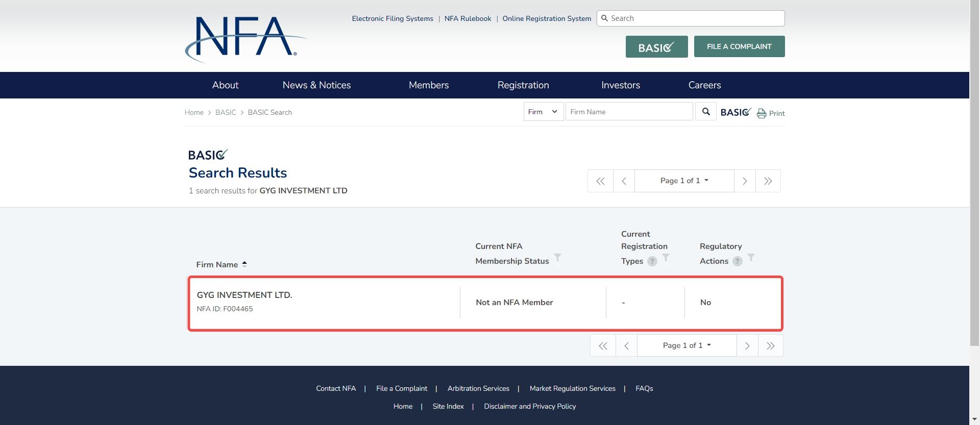Click the scrollbar down arrow

point(974,419)
